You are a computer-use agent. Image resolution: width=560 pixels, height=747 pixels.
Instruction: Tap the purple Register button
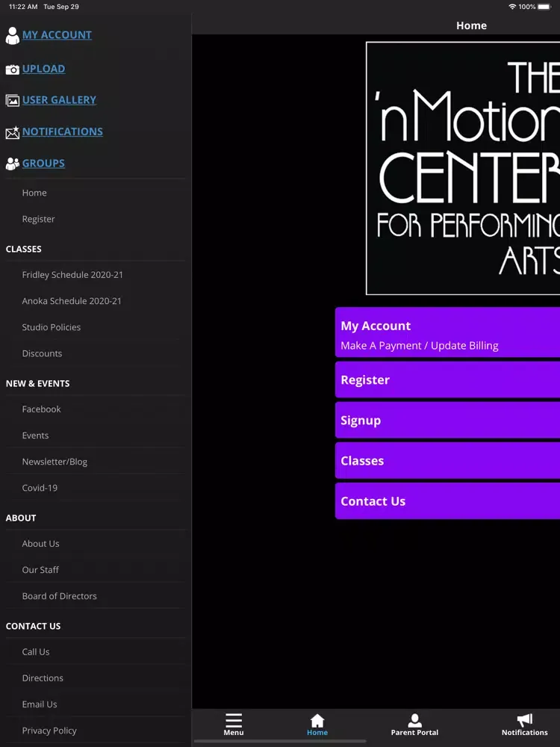tap(447, 379)
